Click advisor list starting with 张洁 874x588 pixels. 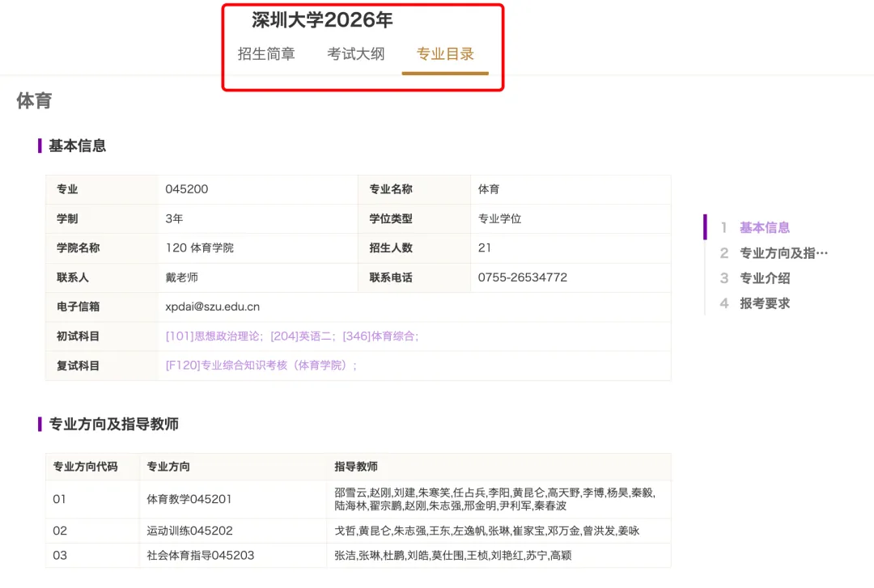pos(452,555)
